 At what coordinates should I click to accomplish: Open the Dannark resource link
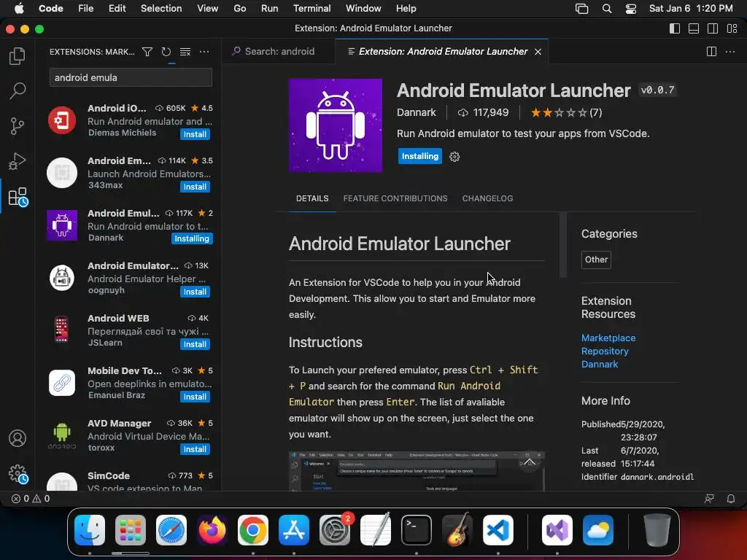click(x=600, y=365)
